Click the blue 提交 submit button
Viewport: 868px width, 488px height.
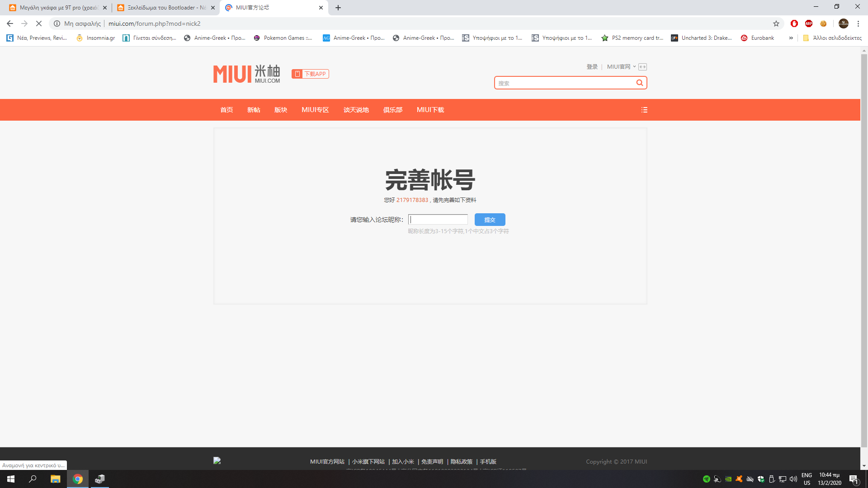(490, 220)
